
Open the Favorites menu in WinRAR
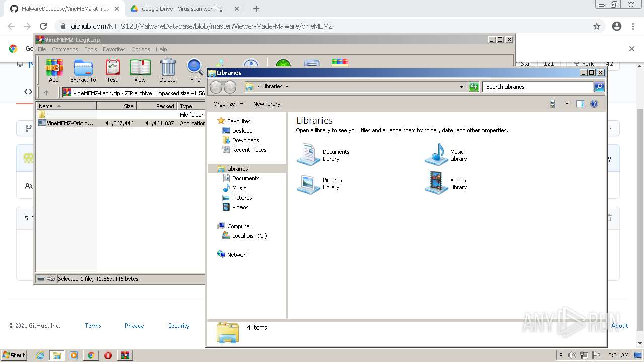coord(114,49)
